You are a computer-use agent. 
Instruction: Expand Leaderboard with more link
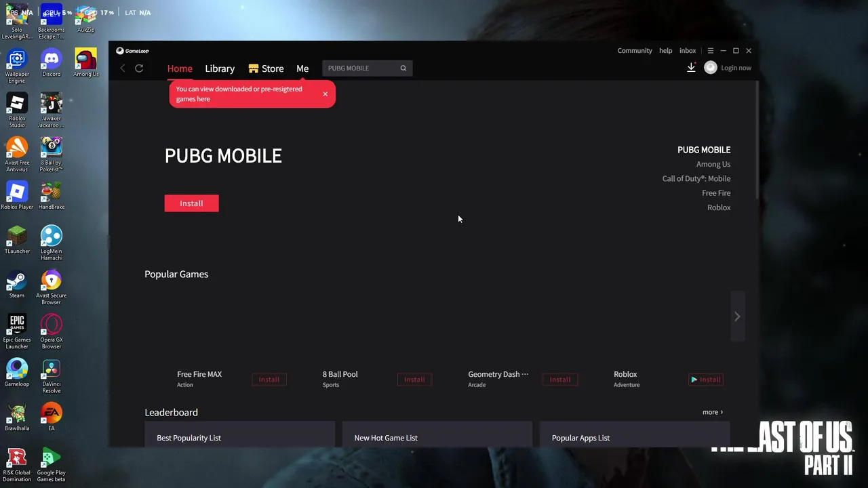pyautogui.click(x=712, y=412)
